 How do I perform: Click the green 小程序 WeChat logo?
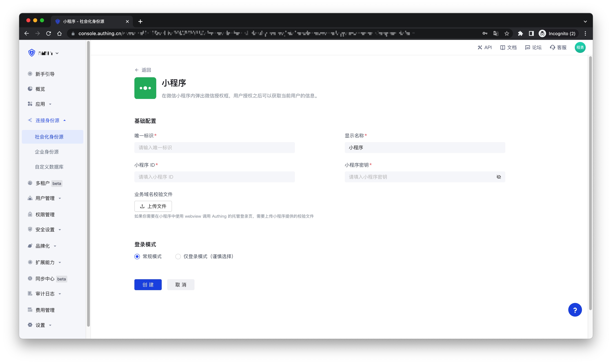point(145,88)
